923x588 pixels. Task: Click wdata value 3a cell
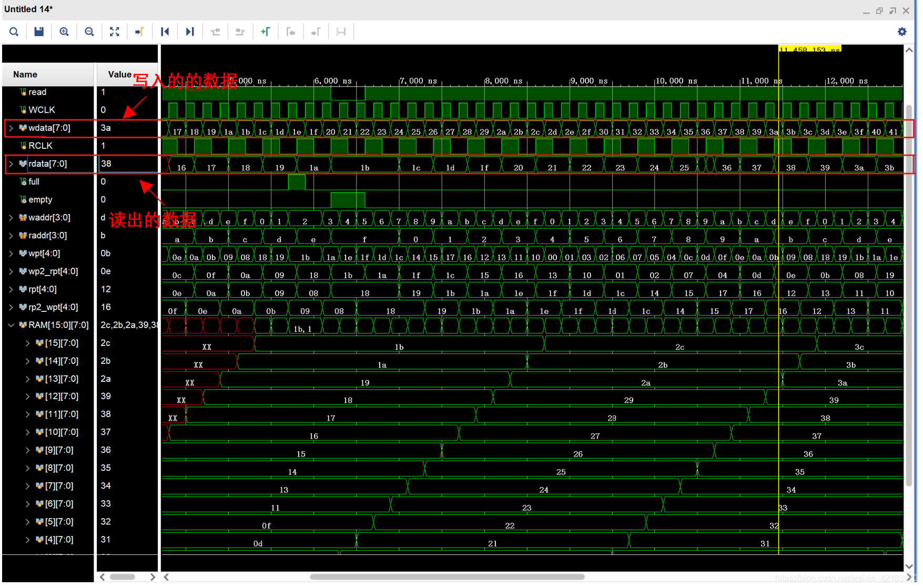(x=128, y=128)
